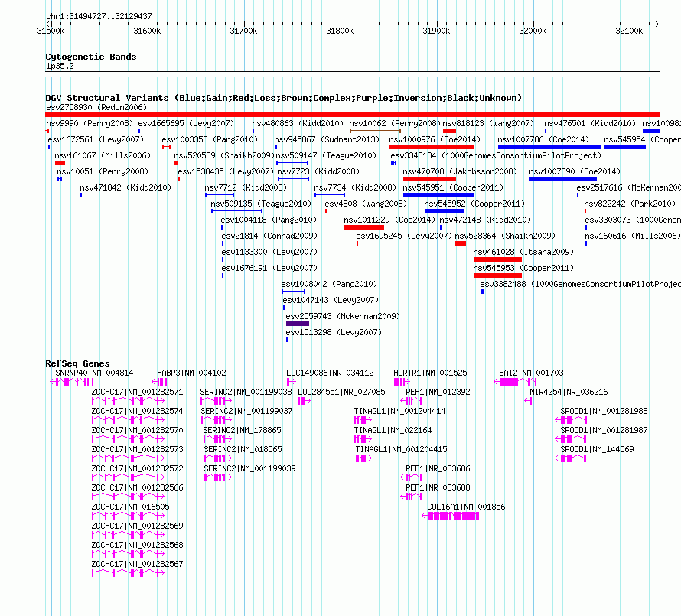Image resolution: width=681 pixels, height=616 pixels.
Task: Open the SNRNP40|NM_004814 gene glyph
Action: [72, 382]
